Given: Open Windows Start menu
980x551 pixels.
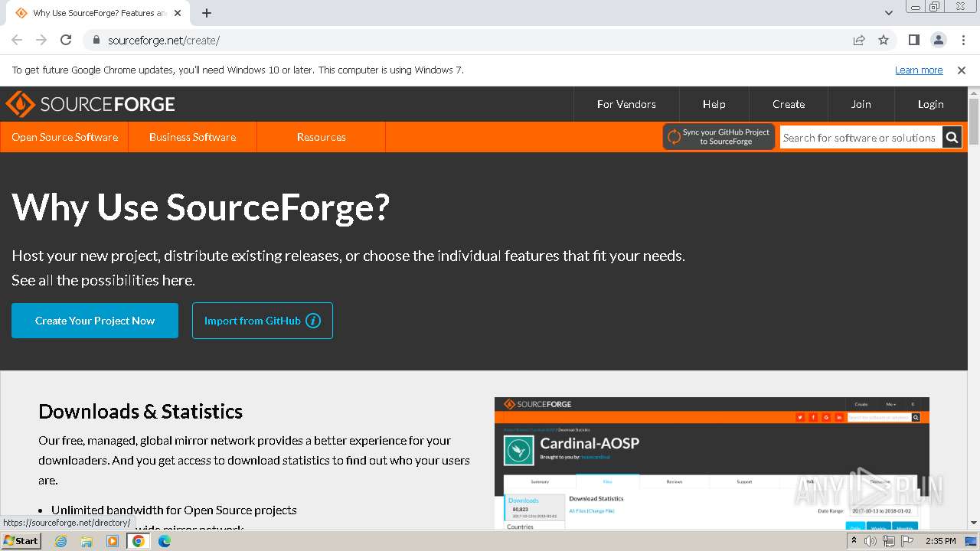Looking at the screenshot, I should [x=21, y=540].
